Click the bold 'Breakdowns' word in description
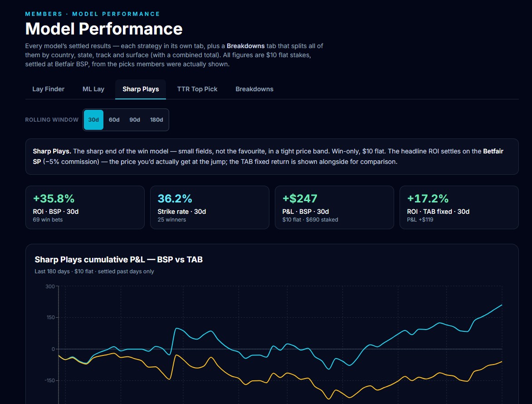The width and height of the screenshot is (532, 404). (x=246, y=46)
